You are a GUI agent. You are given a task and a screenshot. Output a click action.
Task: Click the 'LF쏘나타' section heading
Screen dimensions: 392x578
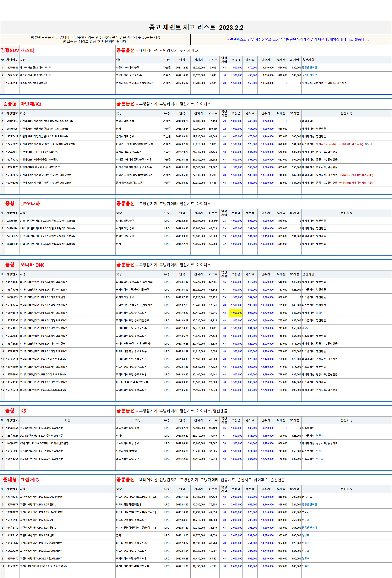pyautogui.click(x=30, y=204)
